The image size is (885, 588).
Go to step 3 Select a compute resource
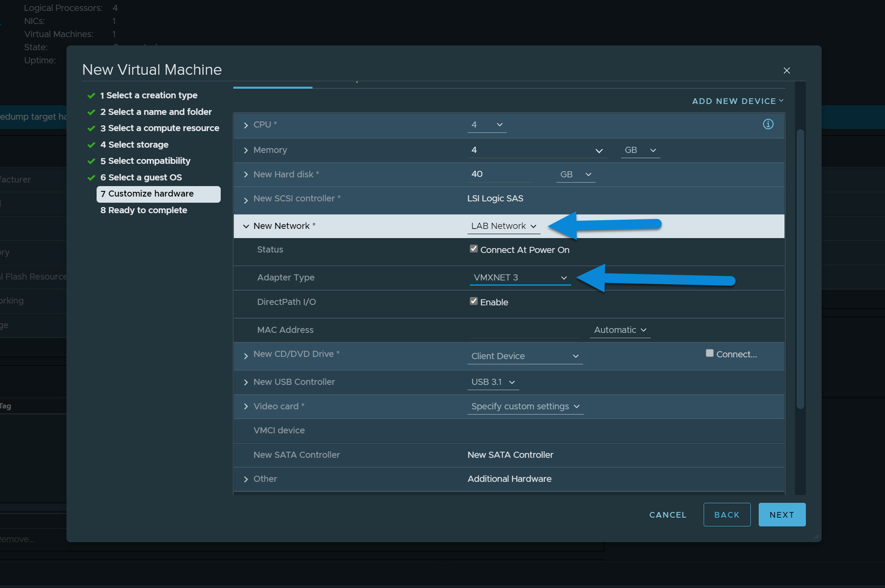click(160, 128)
